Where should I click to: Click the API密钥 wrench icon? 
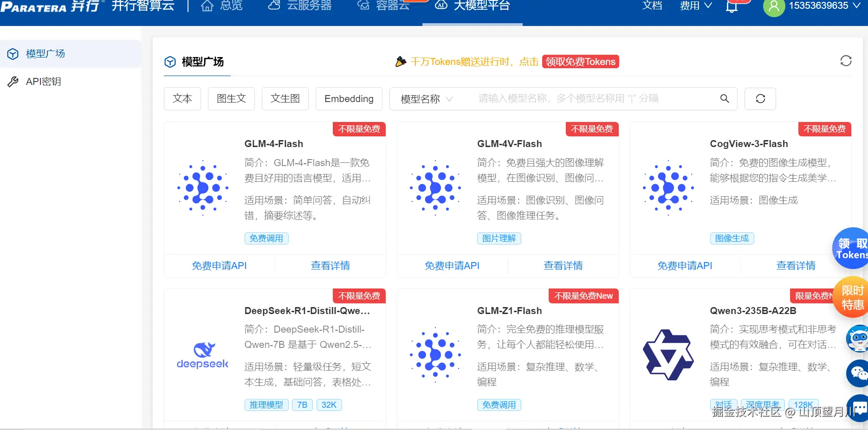(13, 82)
